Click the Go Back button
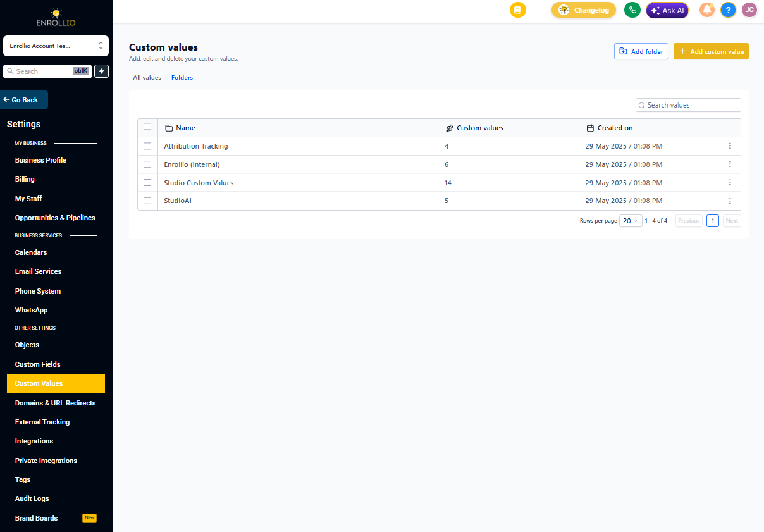This screenshot has height=532, width=764. [x=23, y=100]
